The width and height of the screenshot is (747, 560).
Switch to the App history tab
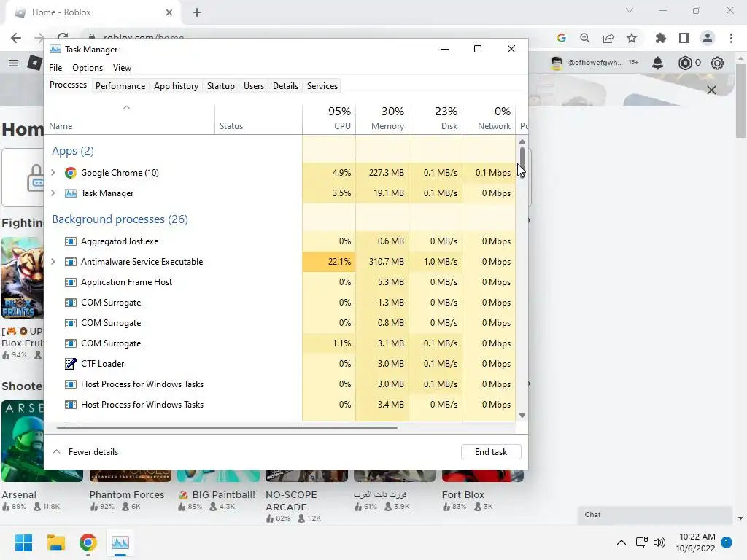(x=176, y=86)
